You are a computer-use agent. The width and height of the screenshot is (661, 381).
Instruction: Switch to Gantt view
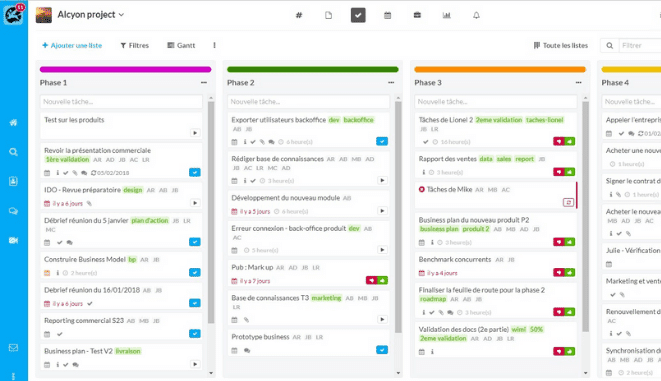[181, 46]
